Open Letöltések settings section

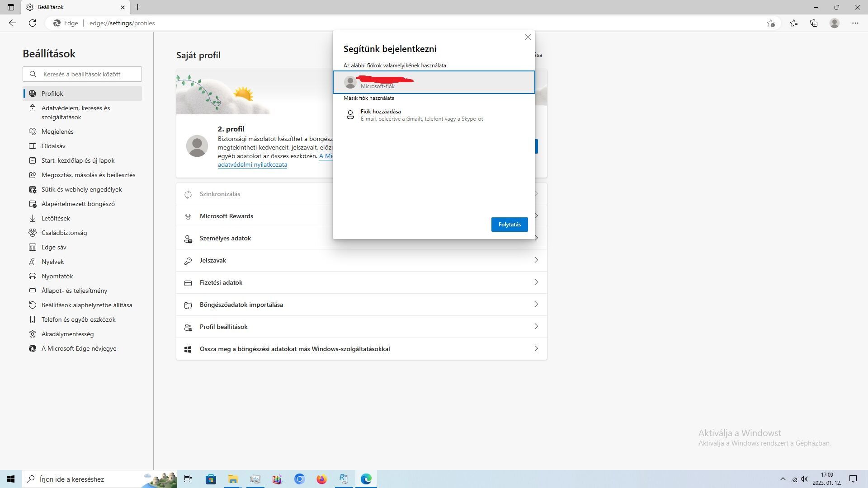pyautogui.click(x=56, y=218)
